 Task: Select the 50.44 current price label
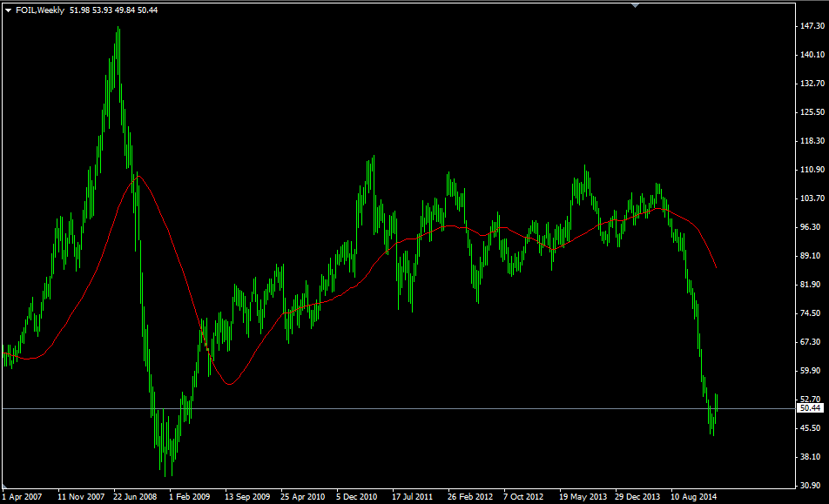pyautogui.click(x=810, y=408)
